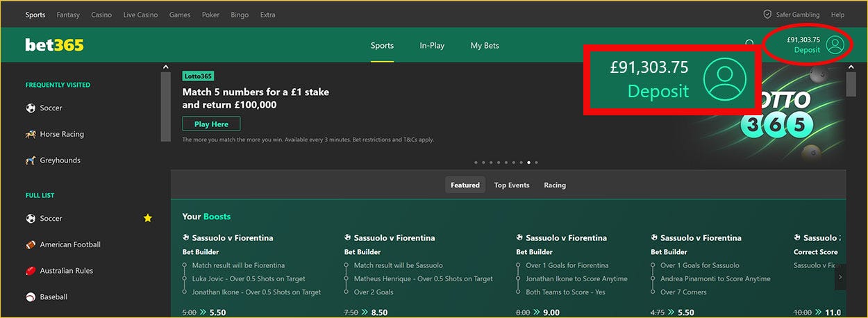
Task: Toggle the yellow favourite star beside Soccer
Action: [x=147, y=218]
